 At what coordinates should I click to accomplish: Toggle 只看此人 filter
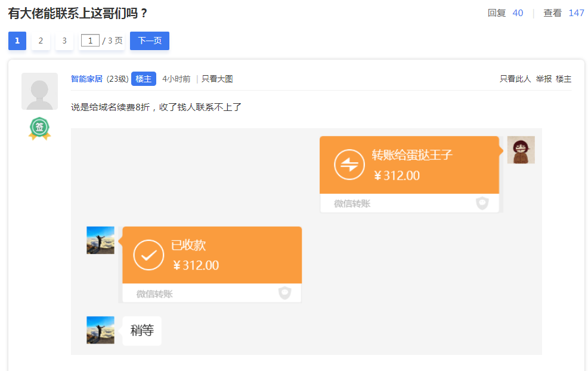[515, 79]
